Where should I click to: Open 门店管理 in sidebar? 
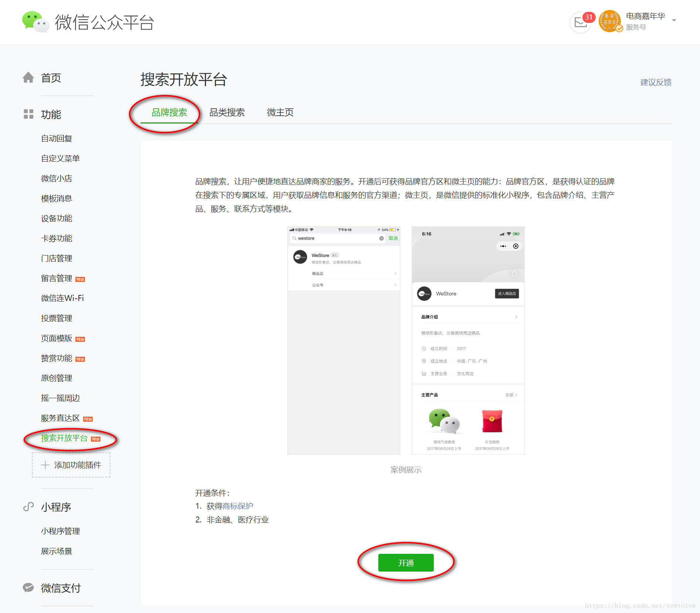tap(57, 258)
